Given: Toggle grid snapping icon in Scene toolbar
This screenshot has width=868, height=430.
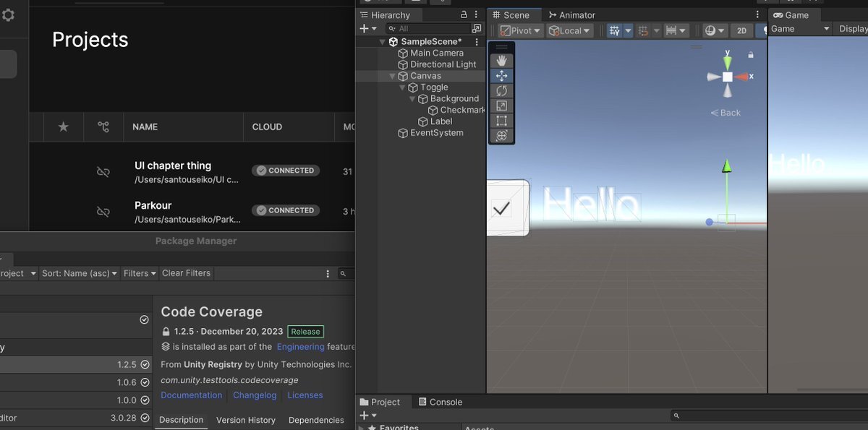Looking at the screenshot, I should click(x=615, y=30).
